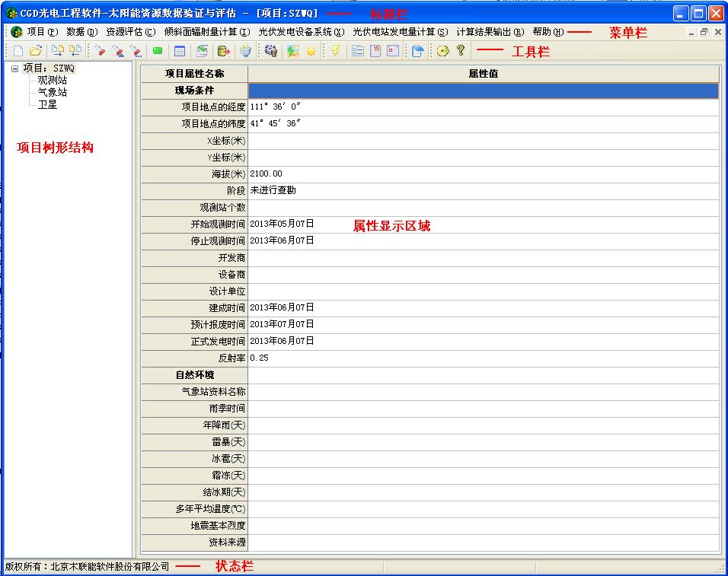Screen dimensions: 728x576
Task: Click the empty 多年平均温度(℃) value field
Action: tap(484, 509)
